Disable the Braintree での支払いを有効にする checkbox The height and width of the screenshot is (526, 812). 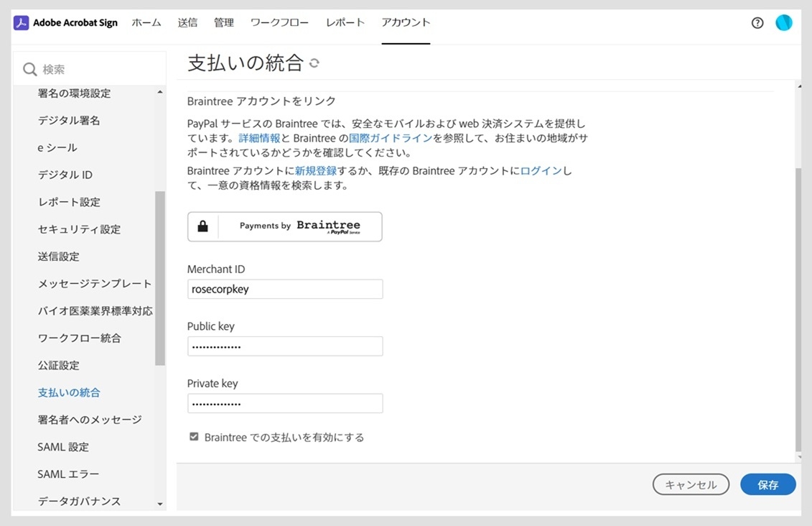[x=194, y=435]
